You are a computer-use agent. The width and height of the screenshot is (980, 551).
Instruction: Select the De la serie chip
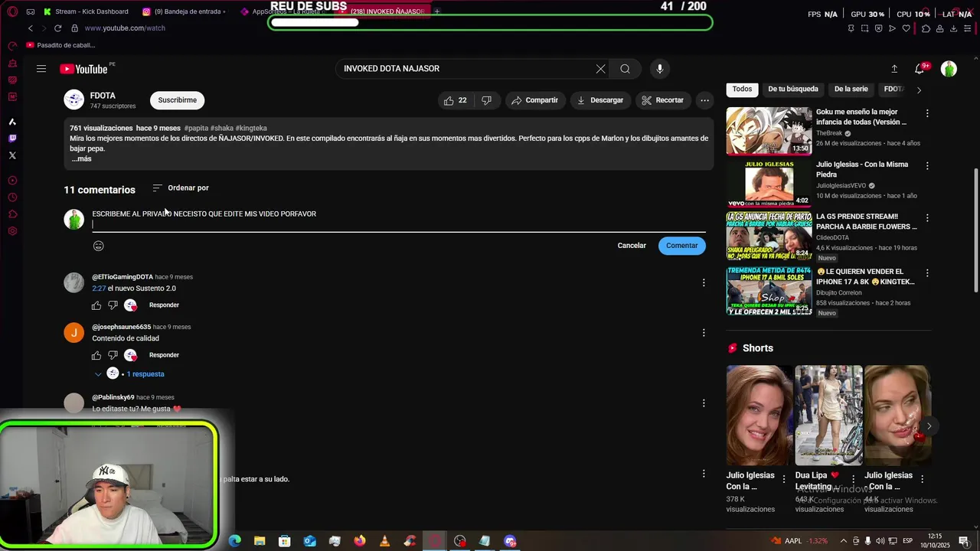(x=851, y=89)
